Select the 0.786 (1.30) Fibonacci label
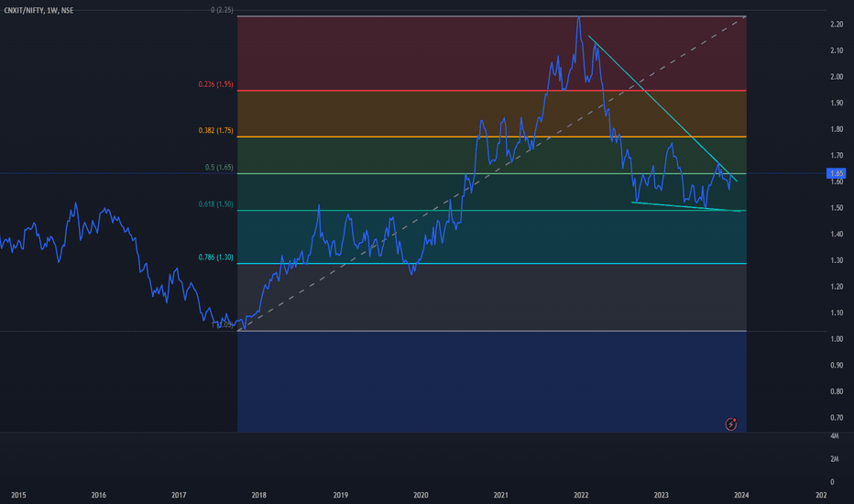The height and width of the screenshot is (504, 854). 215,257
